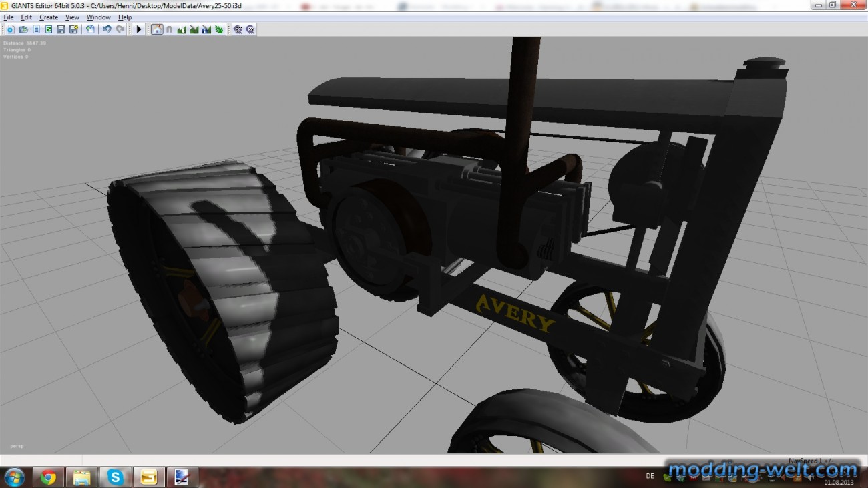Image resolution: width=868 pixels, height=488 pixels.
Task: Open the Window menu
Action: point(99,17)
